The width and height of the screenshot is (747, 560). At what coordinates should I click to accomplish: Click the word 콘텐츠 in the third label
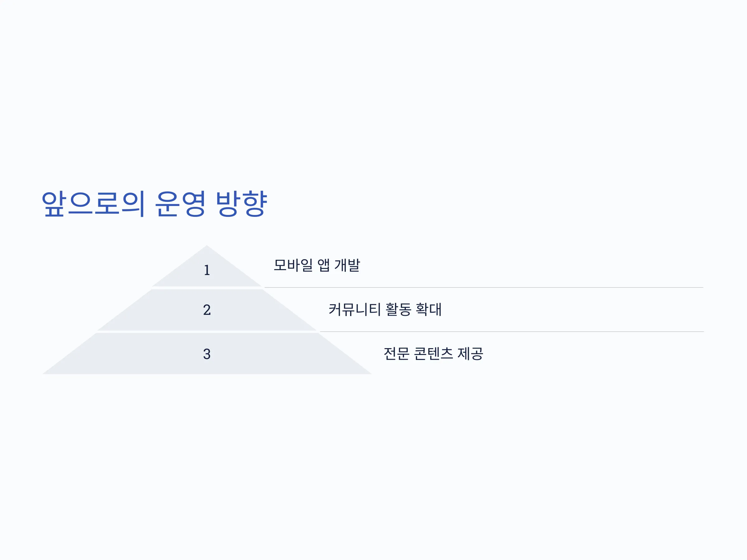tap(434, 354)
